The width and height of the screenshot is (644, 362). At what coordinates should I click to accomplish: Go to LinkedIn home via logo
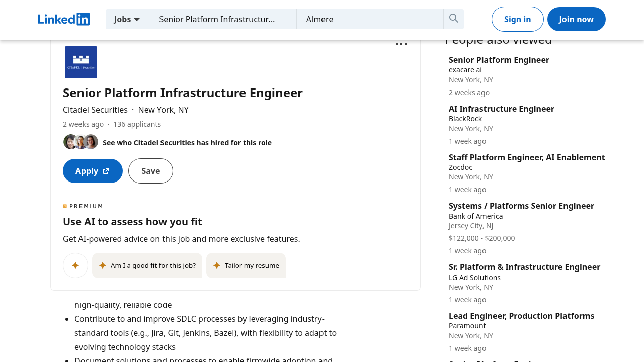coord(64,19)
